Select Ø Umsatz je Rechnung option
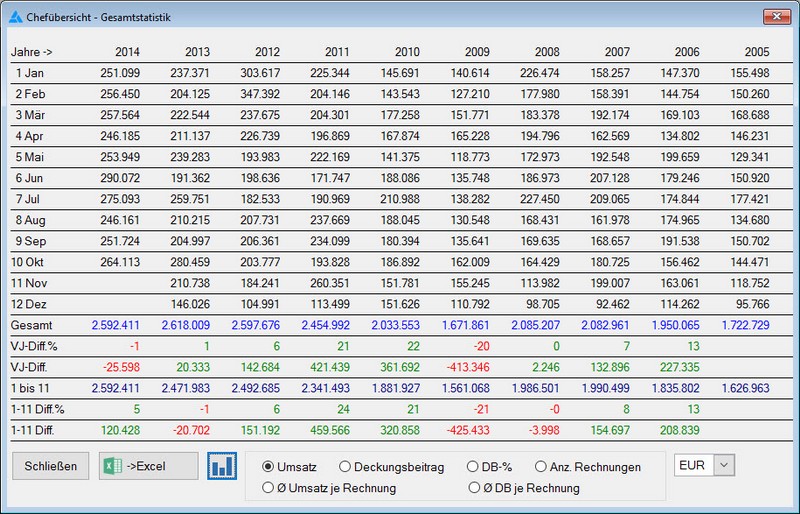This screenshot has width=800, height=514. pos(268,488)
